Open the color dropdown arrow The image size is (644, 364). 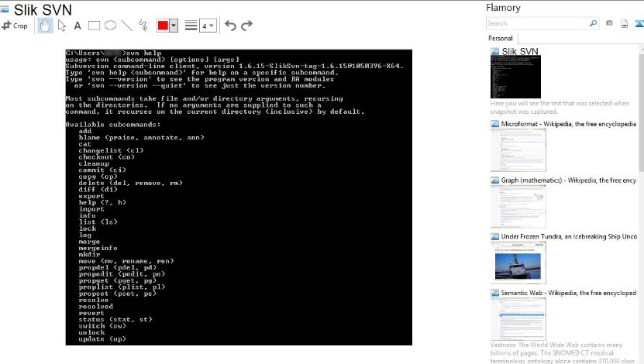[x=174, y=26]
